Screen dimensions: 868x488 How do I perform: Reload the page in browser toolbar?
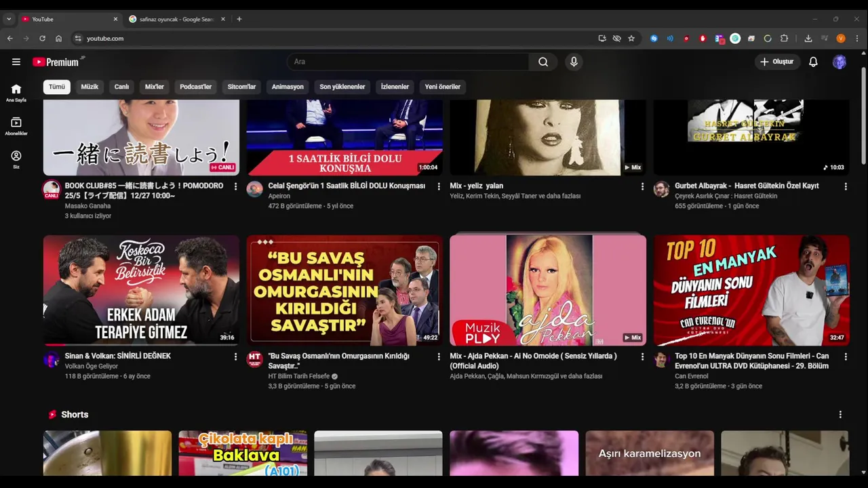pos(42,39)
